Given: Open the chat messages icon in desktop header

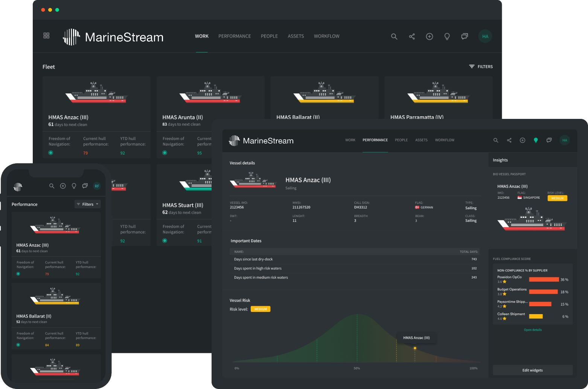Looking at the screenshot, I should click(465, 36).
